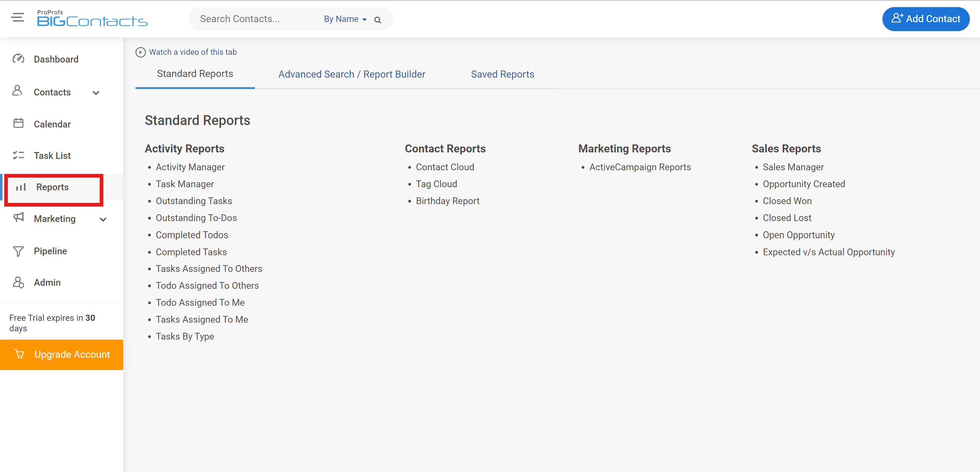Click the Reports bar chart icon
The width and height of the screenshot is (980, 472).
point(21,187)
